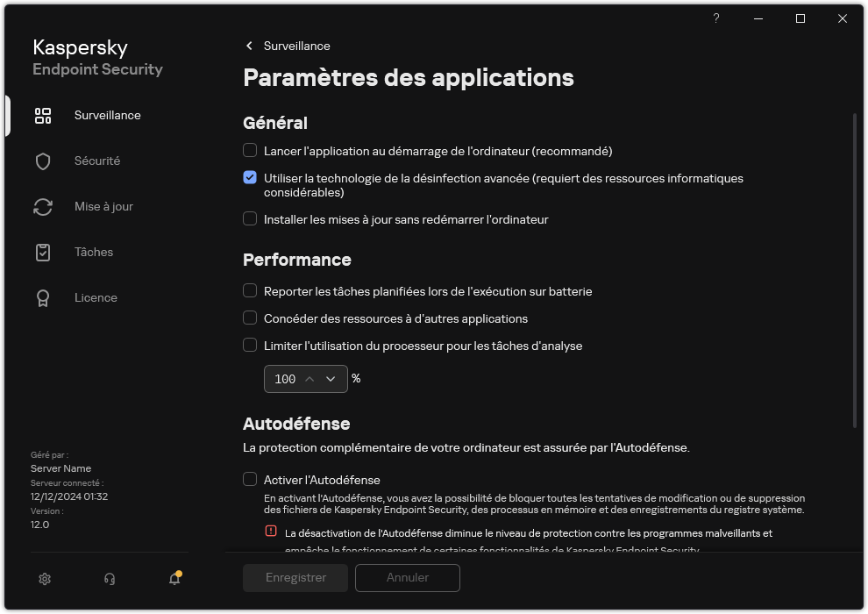This screenshot has width=868, height=614.
Task: Disable advanced disinfection technology
Action: tap(250, 178)
